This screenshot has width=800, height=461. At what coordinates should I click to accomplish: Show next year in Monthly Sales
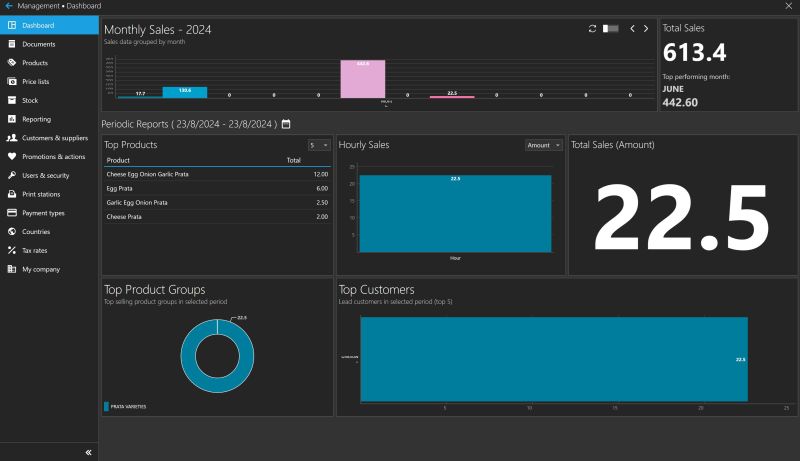tap(646, 29)
